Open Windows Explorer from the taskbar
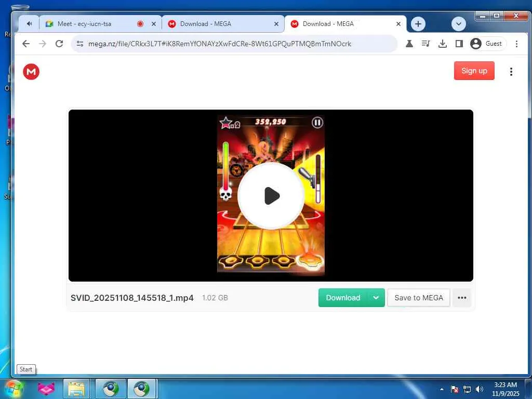This screenshot has width=532, height=399. (76, 389)
